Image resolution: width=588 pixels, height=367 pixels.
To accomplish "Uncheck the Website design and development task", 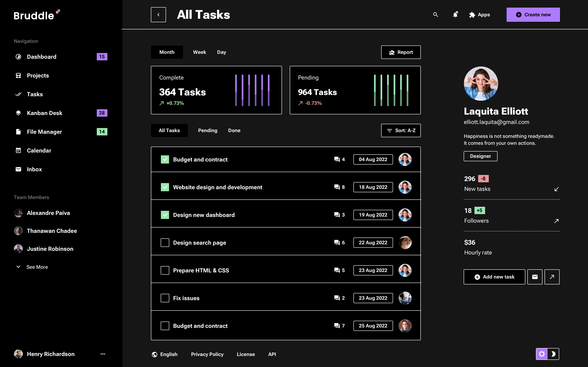I will click(x=165, y=187).
